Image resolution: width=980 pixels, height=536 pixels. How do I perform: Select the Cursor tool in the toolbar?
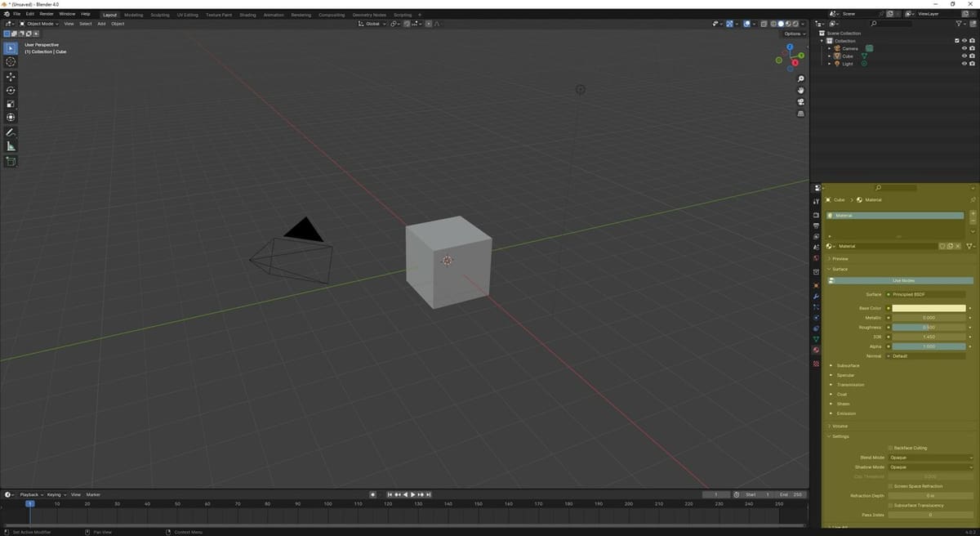click(x=11, y=62)
